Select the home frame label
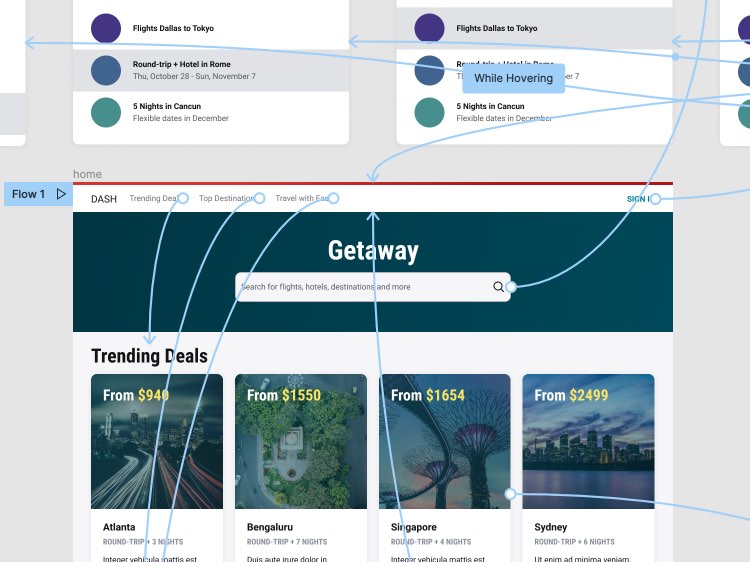Screen dimensions: 750x562 click(x=87, y=175)
